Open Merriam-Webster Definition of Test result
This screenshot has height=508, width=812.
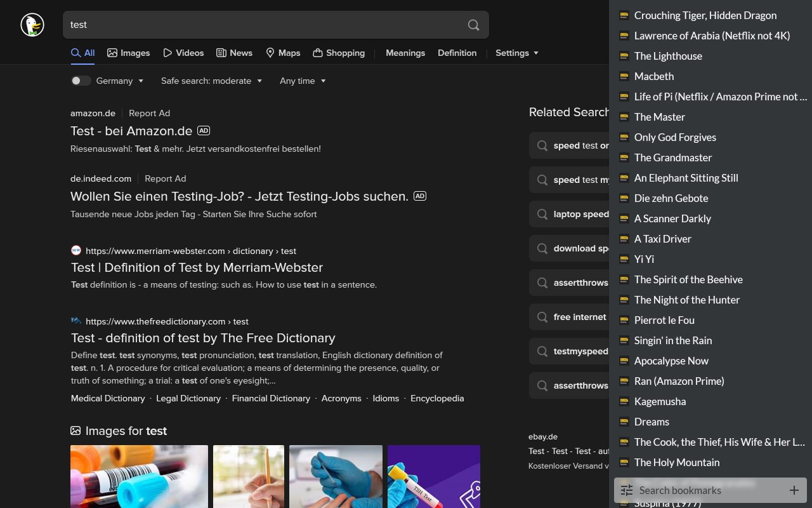pos(197,267)
